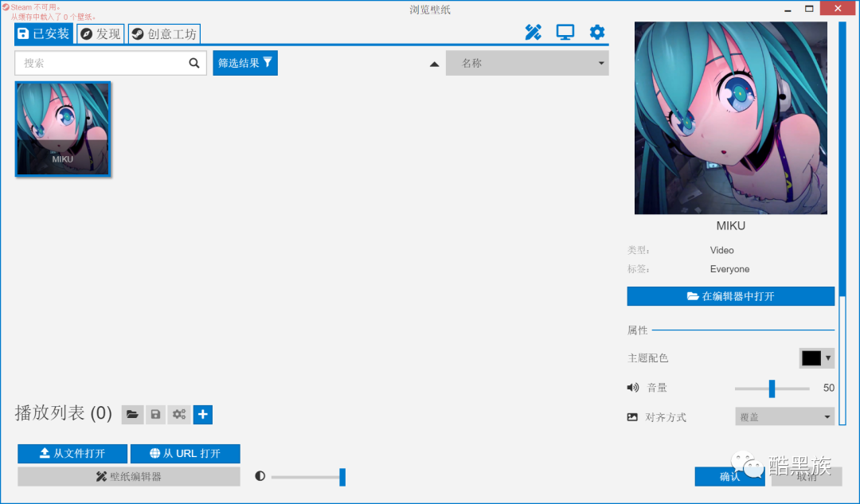Select the MIKU wallpaper thumbnail
Image resolution: width=860 pixels, height=504 pixels.
(x=63, y=129)
